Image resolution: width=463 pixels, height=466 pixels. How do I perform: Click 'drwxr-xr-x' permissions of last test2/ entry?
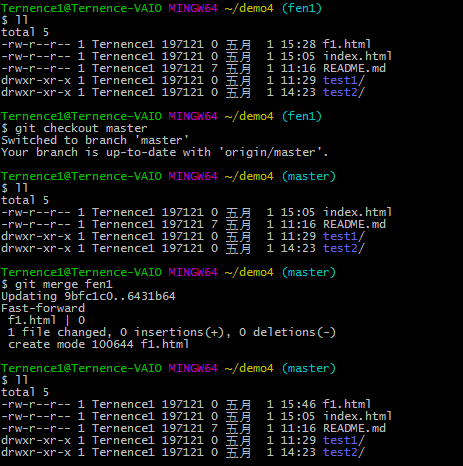[x=36, y=452]
